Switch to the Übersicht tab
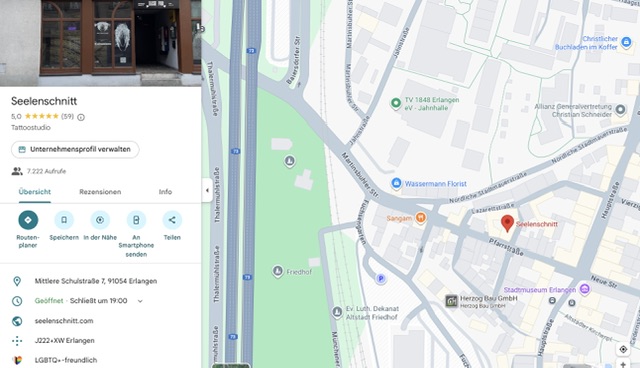Viewport: 640px width, 368px height. tap(35, 192)
